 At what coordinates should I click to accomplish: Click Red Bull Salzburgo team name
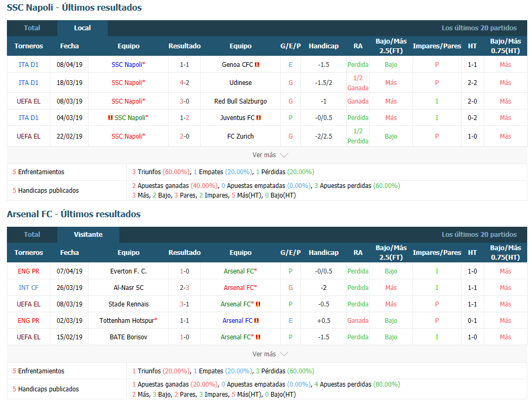tap(241, 101)
